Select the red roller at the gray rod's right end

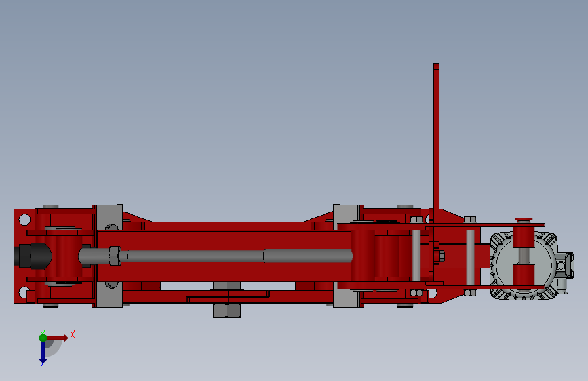pos(363,256)
